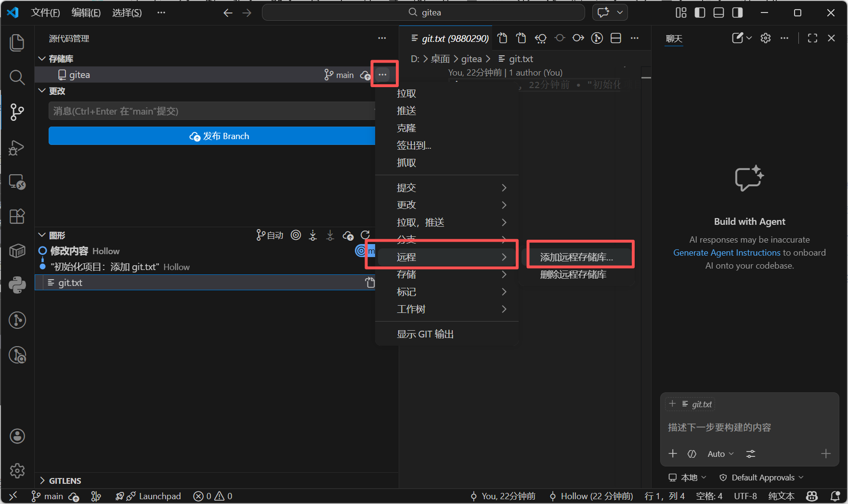Open the Extensions view
Image resolution: width=848 pixels, height=504 pixels.
point(17,217)
